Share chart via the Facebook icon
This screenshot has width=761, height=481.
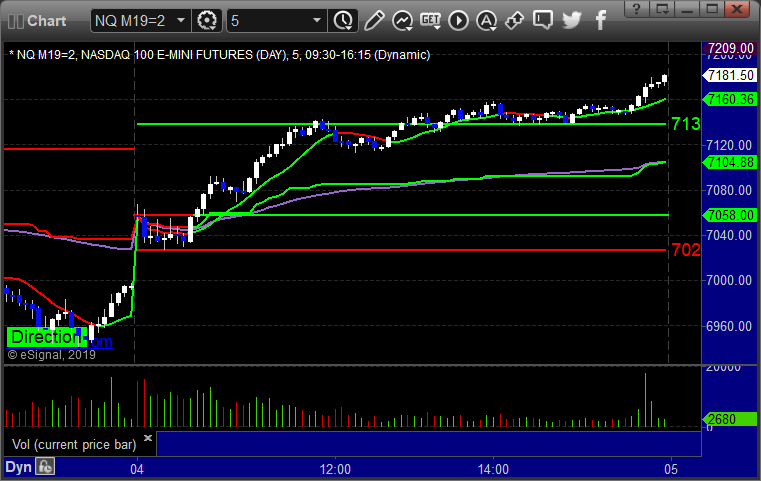tap(600, 20)
